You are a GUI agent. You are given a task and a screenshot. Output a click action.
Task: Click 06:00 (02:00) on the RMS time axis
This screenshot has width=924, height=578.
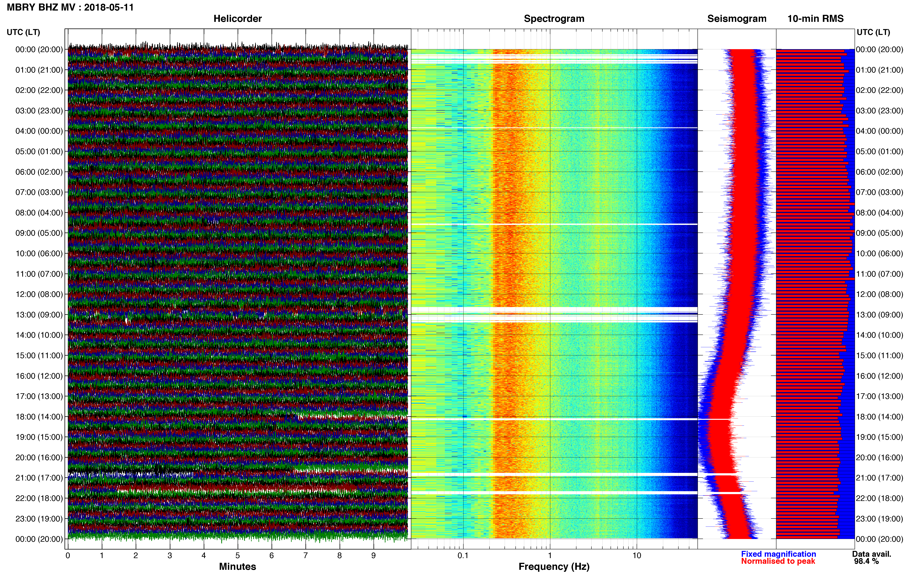point(879,172)
